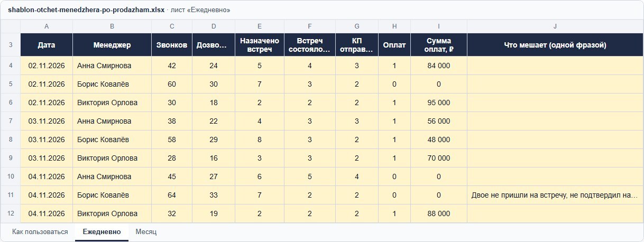This screenshot has width=644, height=242.
Task: Click the calls value 42
Action: 172,66
